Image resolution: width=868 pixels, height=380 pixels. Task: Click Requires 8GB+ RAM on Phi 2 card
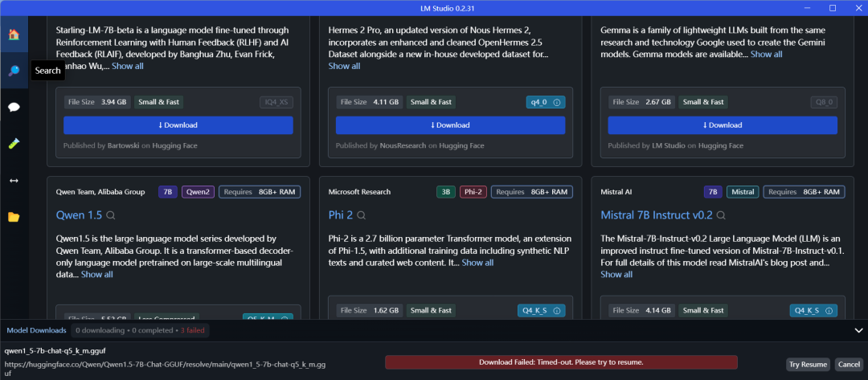(532, 192)
